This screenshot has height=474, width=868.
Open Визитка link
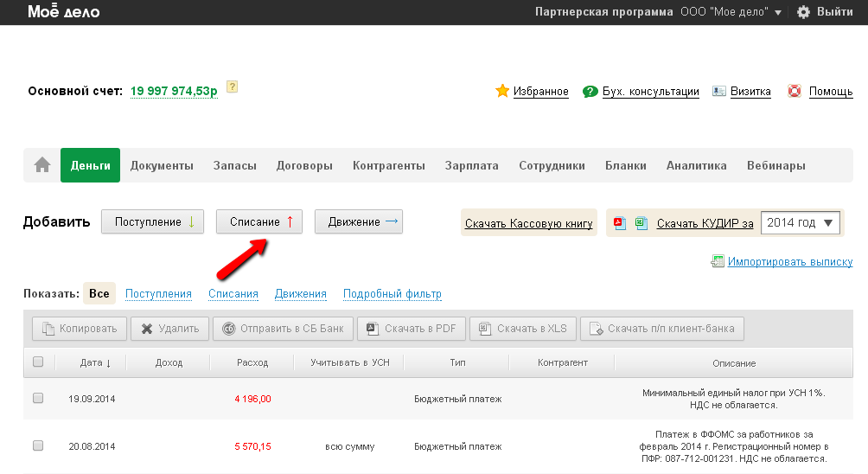pos(750,92)
